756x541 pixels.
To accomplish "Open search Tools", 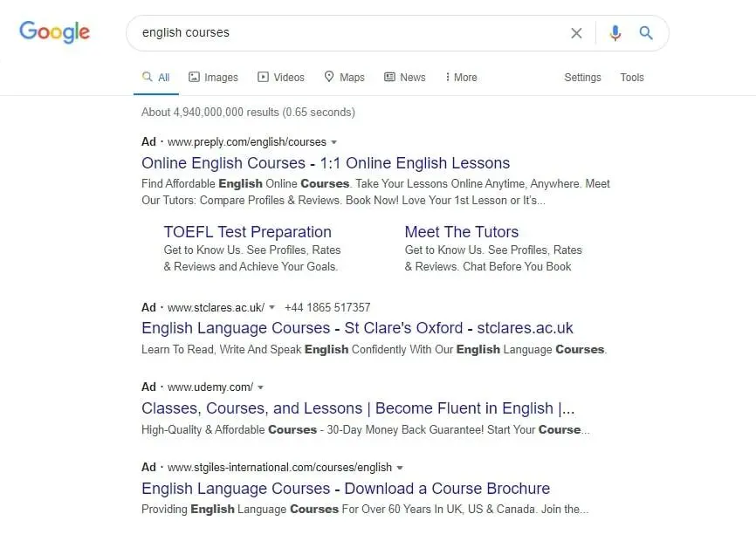I will (x=632, y=78).
